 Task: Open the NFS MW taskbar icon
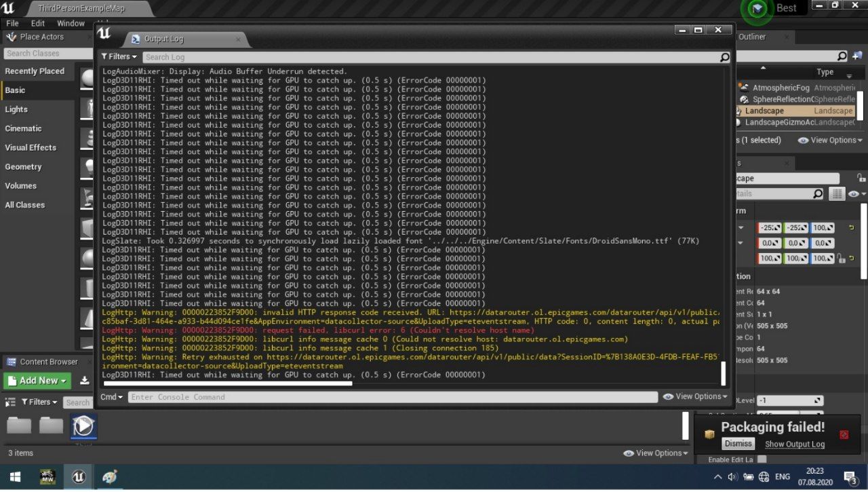47,477
